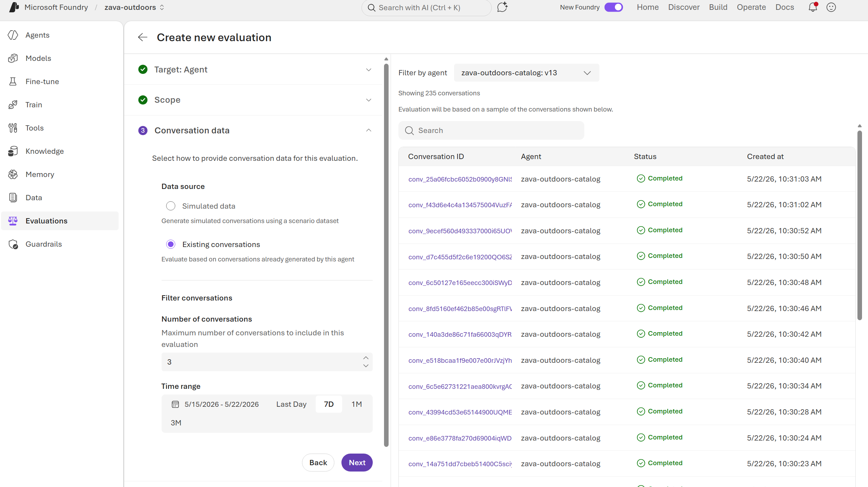Open the Train sidebar icon
The height and width of the screenshot is (487, 868).
coord(13,105)
